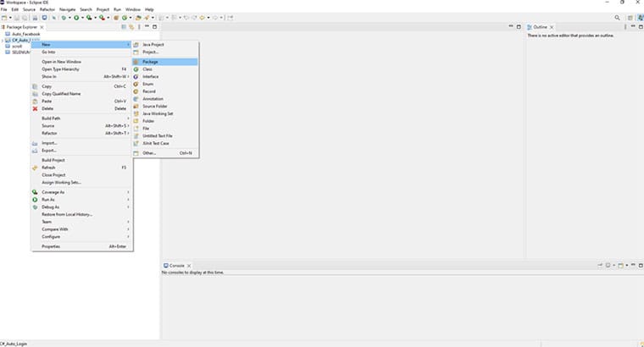Close the Outline tab
The height and width of the screenshot is (347, 644).
coord(552,27)
